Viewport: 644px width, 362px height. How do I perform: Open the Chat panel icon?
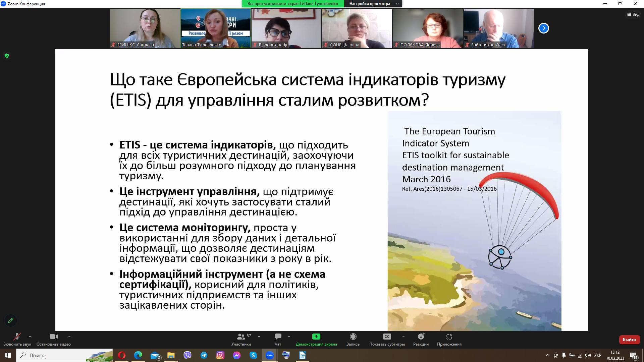click(x=278, y=337)
